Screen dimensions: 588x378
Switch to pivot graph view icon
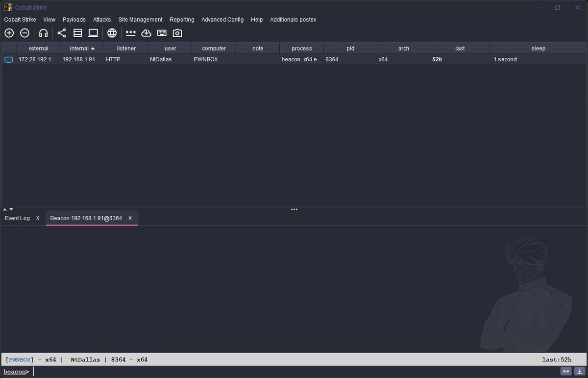pyautogui.click(x=62, y=33)
